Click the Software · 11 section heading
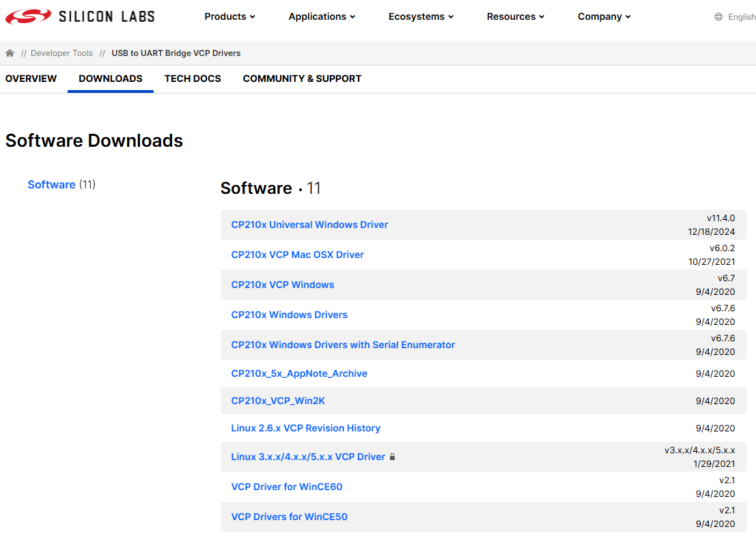The height and width of the screenshot is (542, 756). pos(270,188)
